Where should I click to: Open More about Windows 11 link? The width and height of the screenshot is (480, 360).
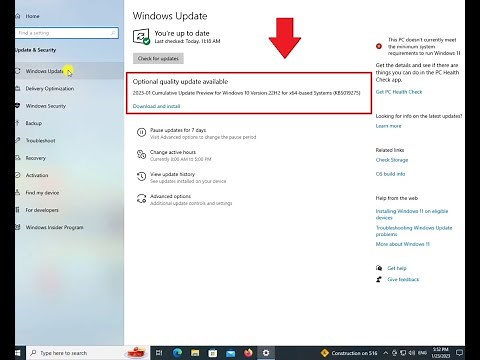point(403,244)
